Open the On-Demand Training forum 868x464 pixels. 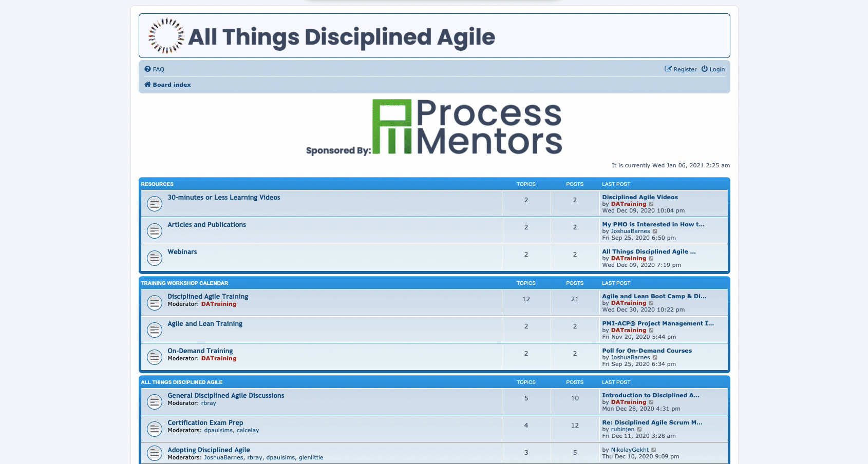pos(200,351)
